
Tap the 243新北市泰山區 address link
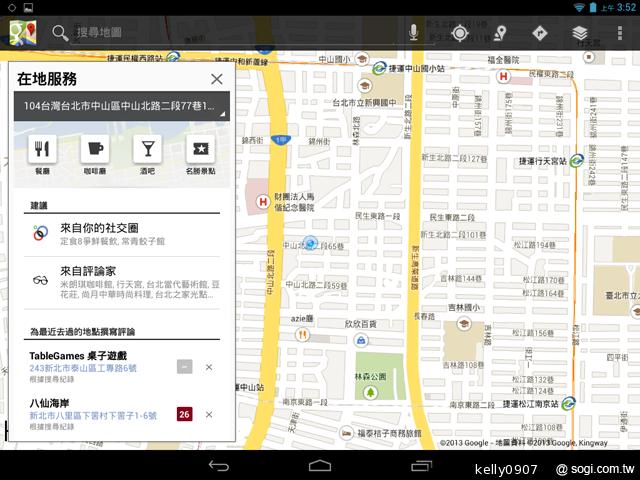pyautogui.click(x=83, y=368)
